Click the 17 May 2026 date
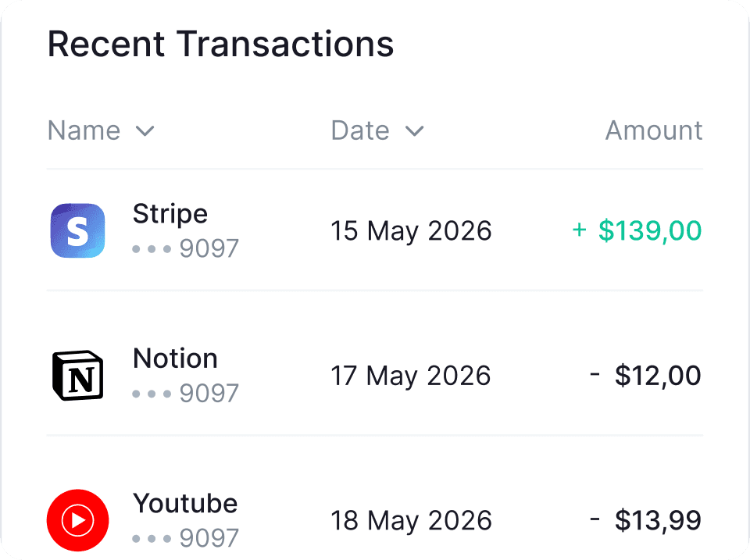This screenshot has height=560, width=750. pyautogui.click(x=411, y=376)
